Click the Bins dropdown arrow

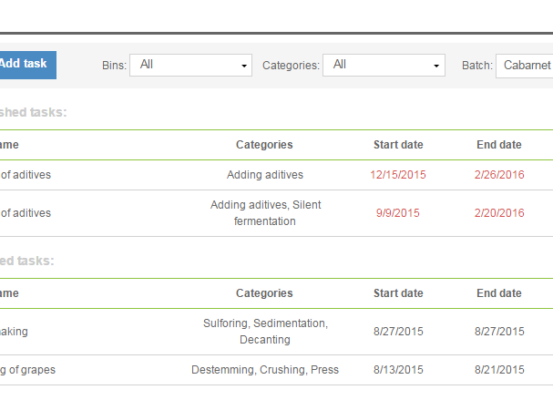(244, 66)
